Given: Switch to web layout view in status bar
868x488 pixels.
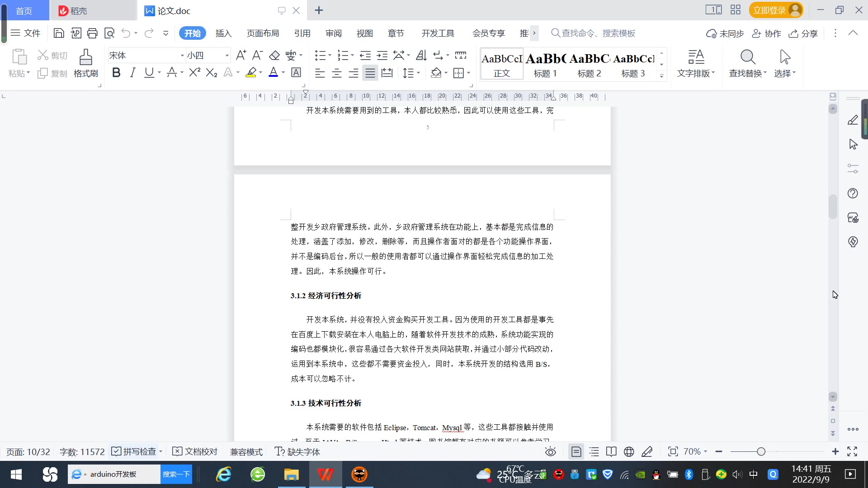Looking at the screenshot, I should coord(629,451).
